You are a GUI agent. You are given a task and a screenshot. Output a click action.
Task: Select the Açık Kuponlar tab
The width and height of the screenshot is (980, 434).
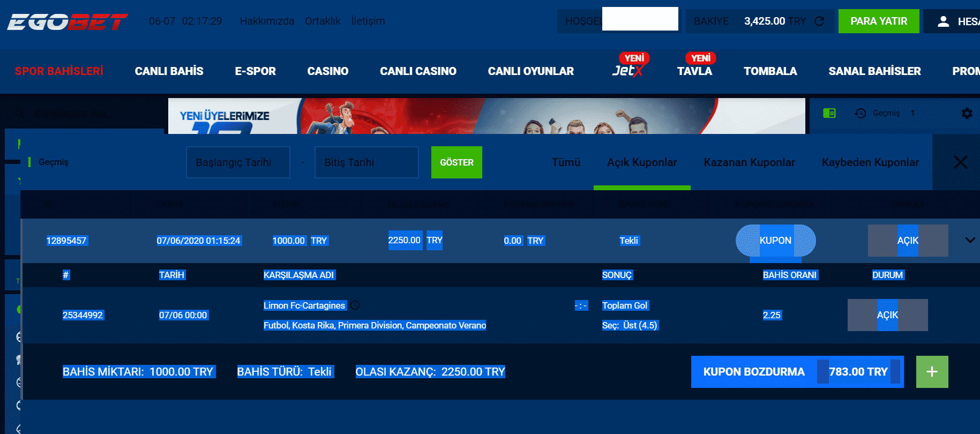pos(642,162)
